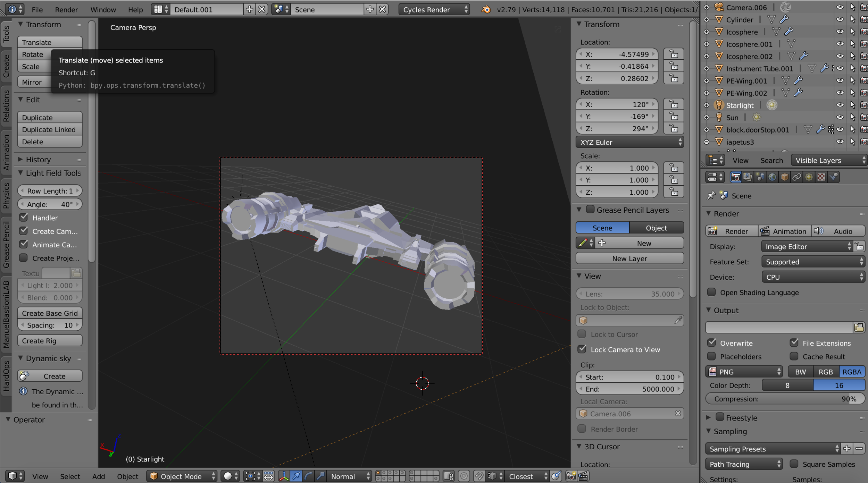Image resolution: width=868 pixels, height=483 pixels.
Task: Click the output path folder browse icon
Action: click(x=859, y=327)
